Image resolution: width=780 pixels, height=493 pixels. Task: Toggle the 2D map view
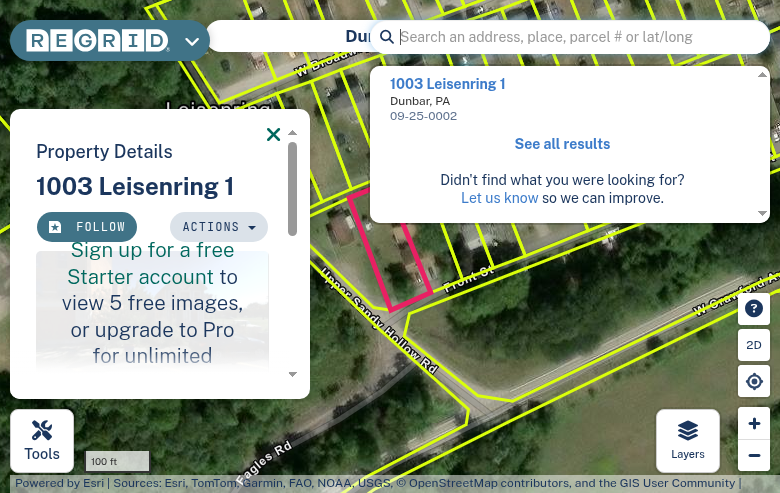[x=754, y=345]
